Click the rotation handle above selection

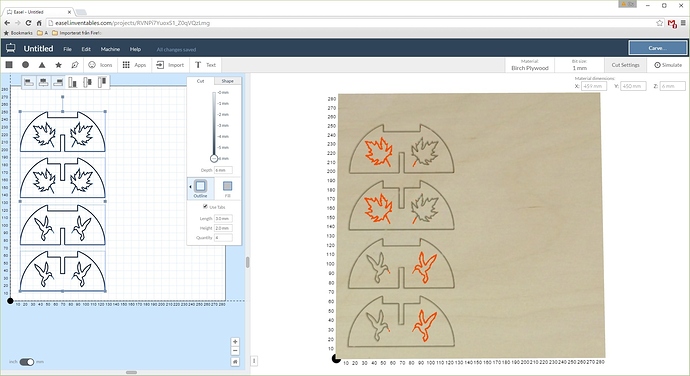[62, 97]
